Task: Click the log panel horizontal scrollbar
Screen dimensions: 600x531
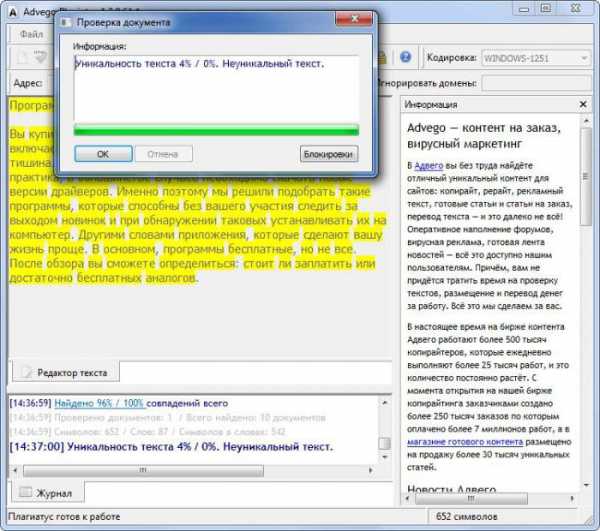Action: coord(143,470)
